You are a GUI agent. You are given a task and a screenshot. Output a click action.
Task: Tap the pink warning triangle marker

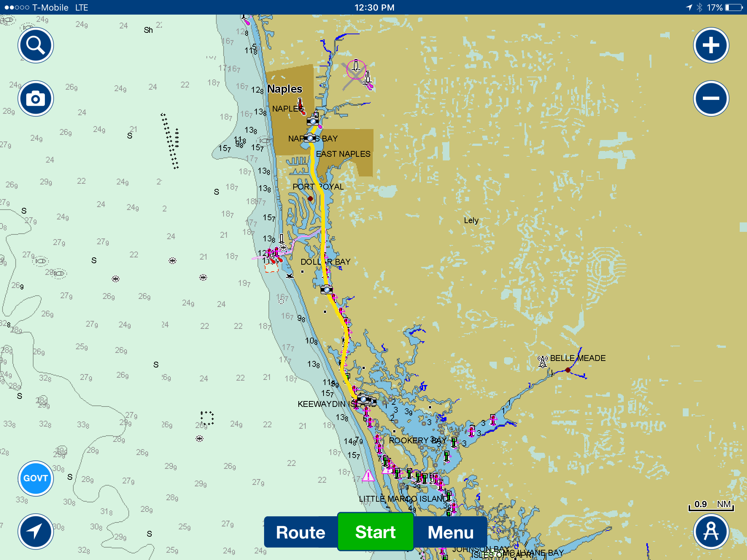point(368,476)
